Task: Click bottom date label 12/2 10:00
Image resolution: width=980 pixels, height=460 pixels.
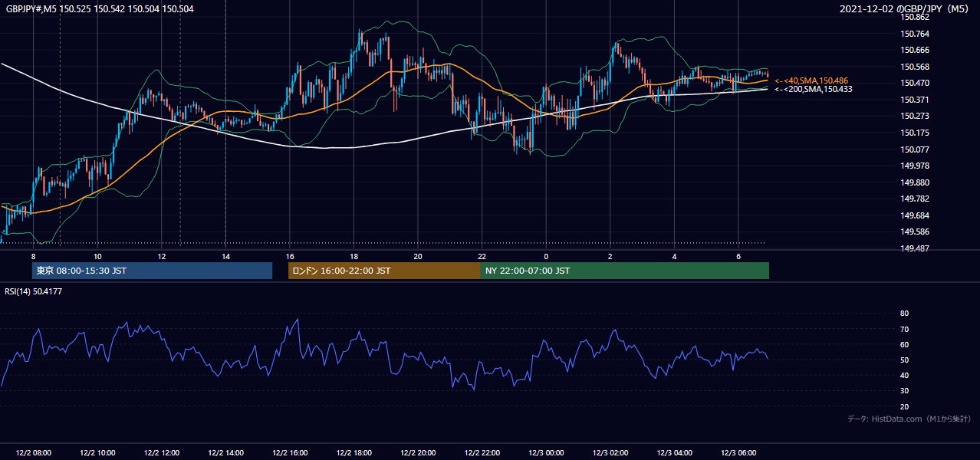Action: pyautogui.click(x=97, y=453)
